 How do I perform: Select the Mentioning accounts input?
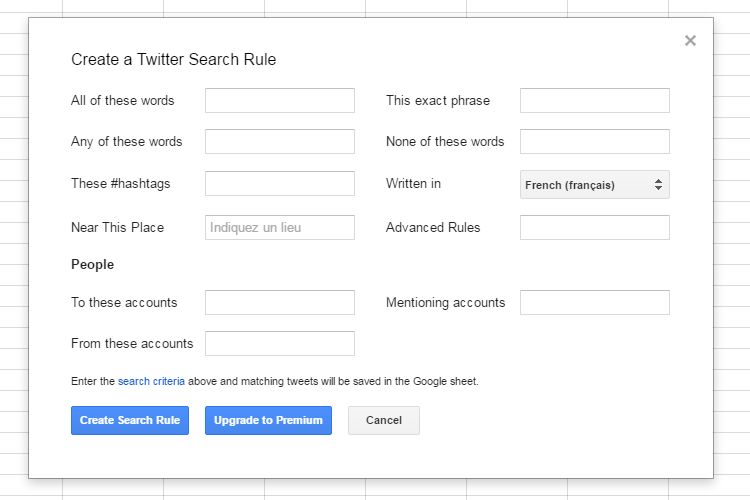(595, 302)
